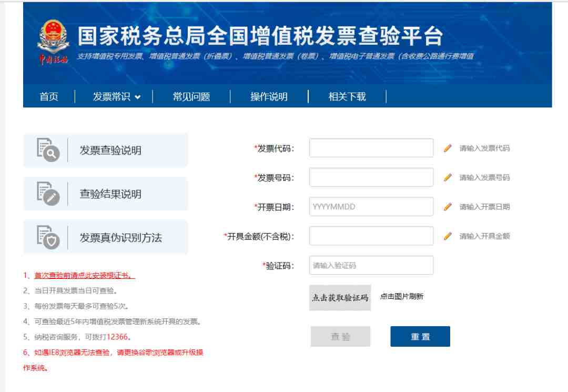Screen dimensions: 568x392
Task: Focus the 开票日期 YYYYMMDD field
Action: [x=371, y=206]
